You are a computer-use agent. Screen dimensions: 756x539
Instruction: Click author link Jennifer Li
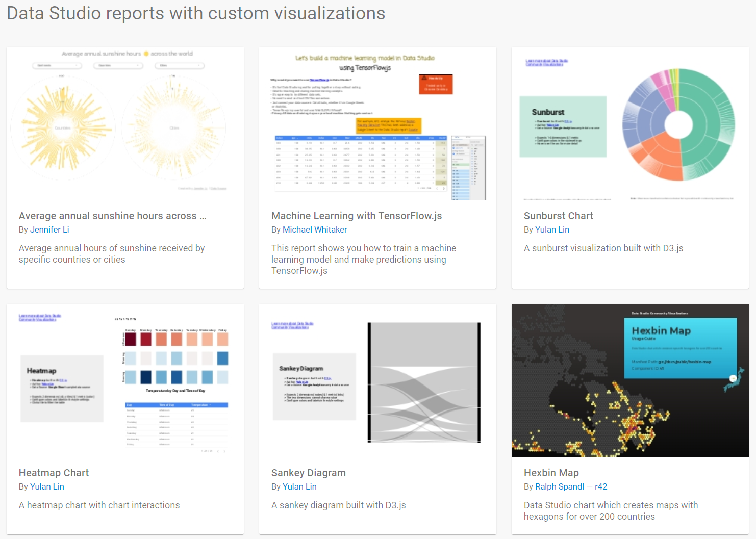(49, 229)
